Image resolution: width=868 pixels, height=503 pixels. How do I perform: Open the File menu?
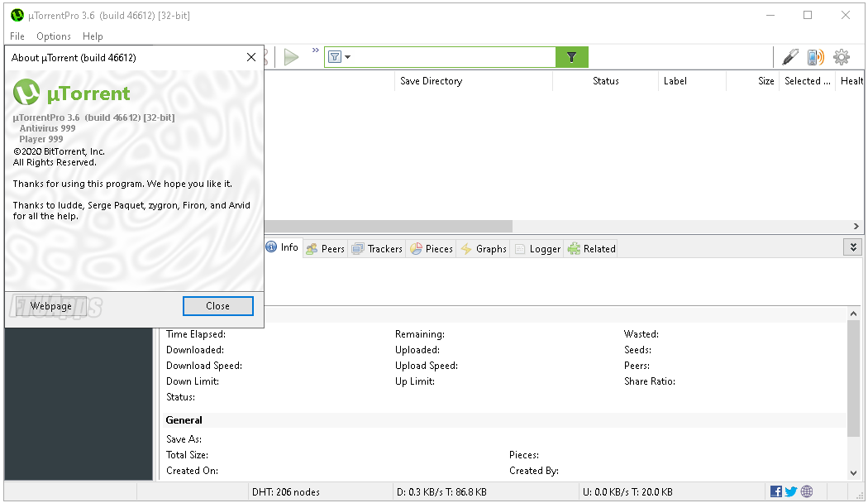(17, 36)
